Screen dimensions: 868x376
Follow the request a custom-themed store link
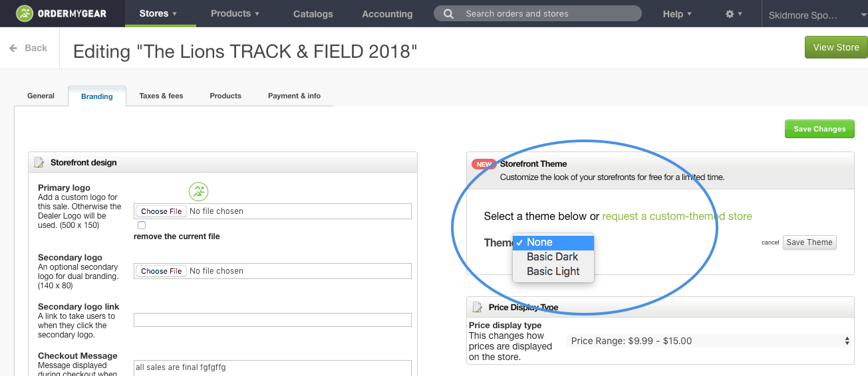(x=677, y=216)
